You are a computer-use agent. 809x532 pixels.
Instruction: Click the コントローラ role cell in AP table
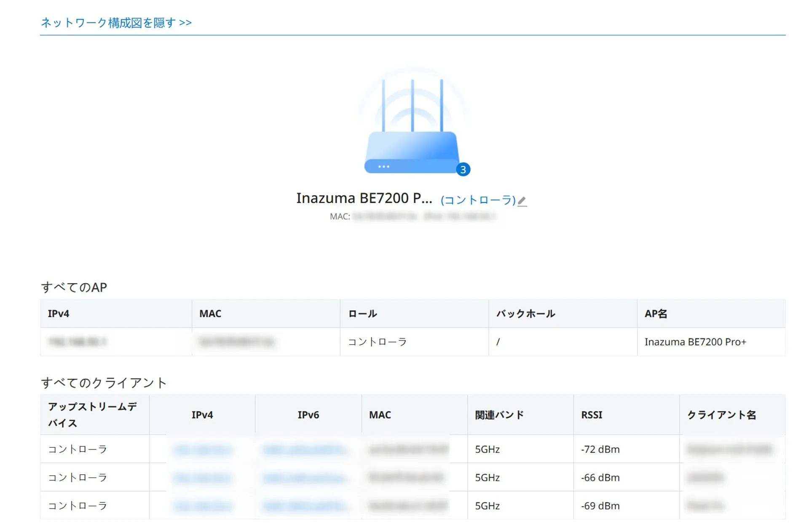coord(377,342)
